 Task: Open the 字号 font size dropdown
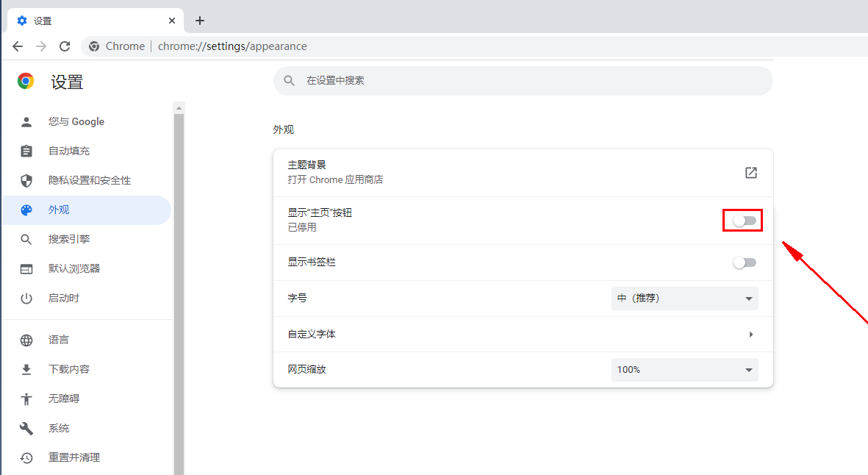tap(684, 299)
